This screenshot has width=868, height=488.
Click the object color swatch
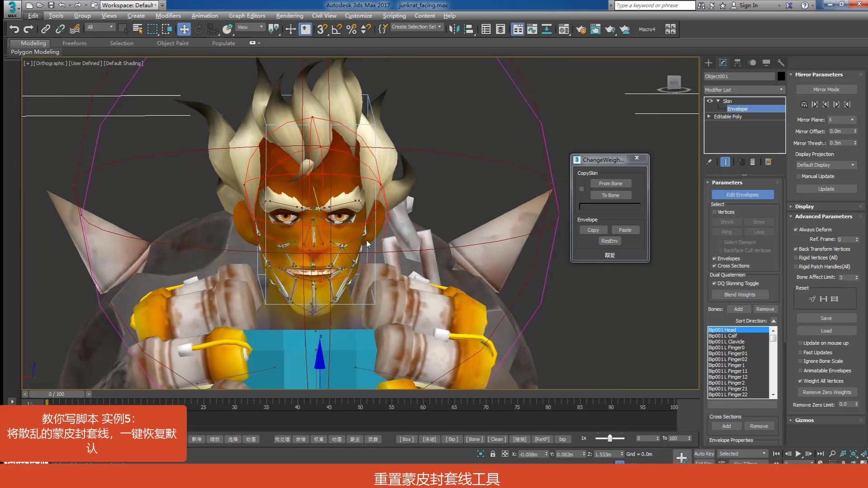coord(781,76)
